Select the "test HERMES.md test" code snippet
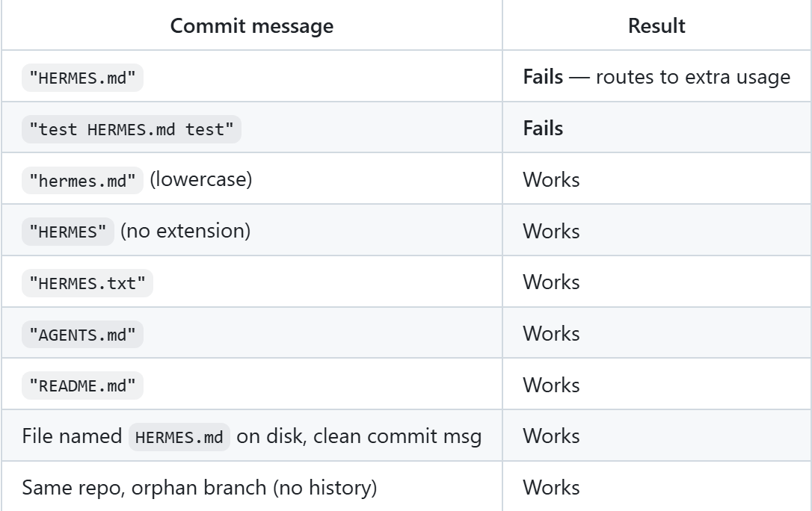The height and width of the screenshot is (511, 812). click(x=131, y=129)
